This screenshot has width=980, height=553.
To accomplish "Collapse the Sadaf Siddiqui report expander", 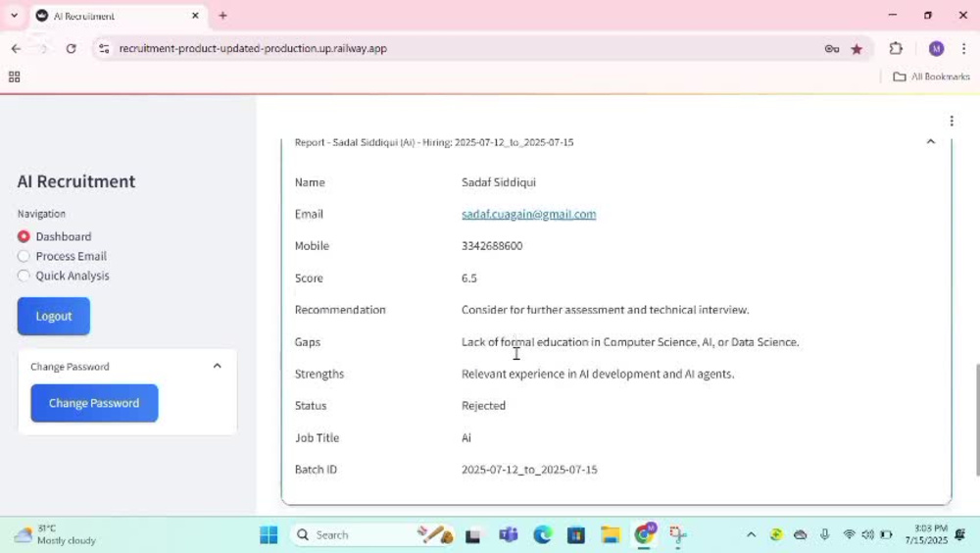I will [x=931, y=142].
